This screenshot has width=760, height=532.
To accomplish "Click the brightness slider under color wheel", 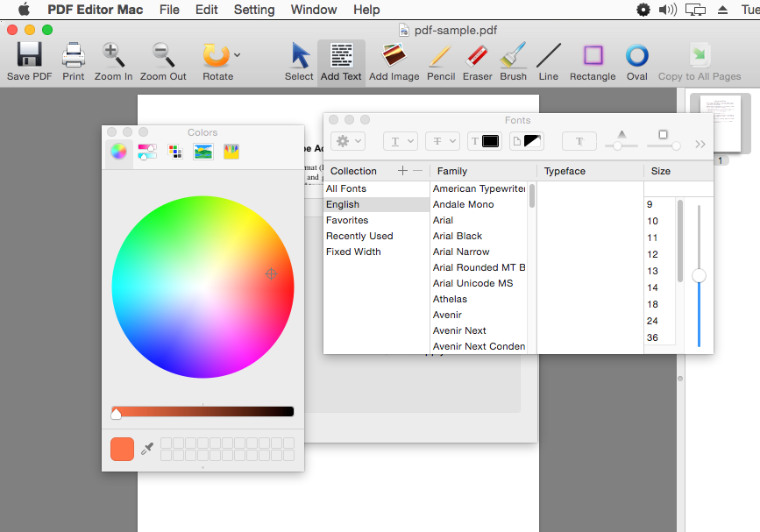I will pyautogui.click(x=202, y=411).
